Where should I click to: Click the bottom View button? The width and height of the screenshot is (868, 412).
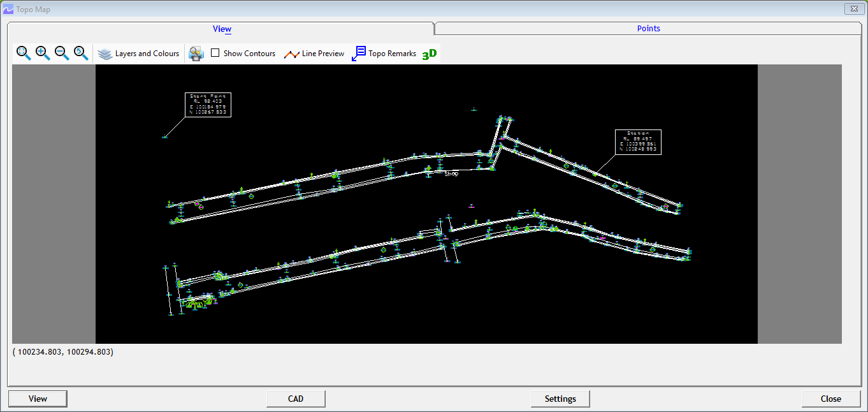pyautogui.click(x=38, y=398)
